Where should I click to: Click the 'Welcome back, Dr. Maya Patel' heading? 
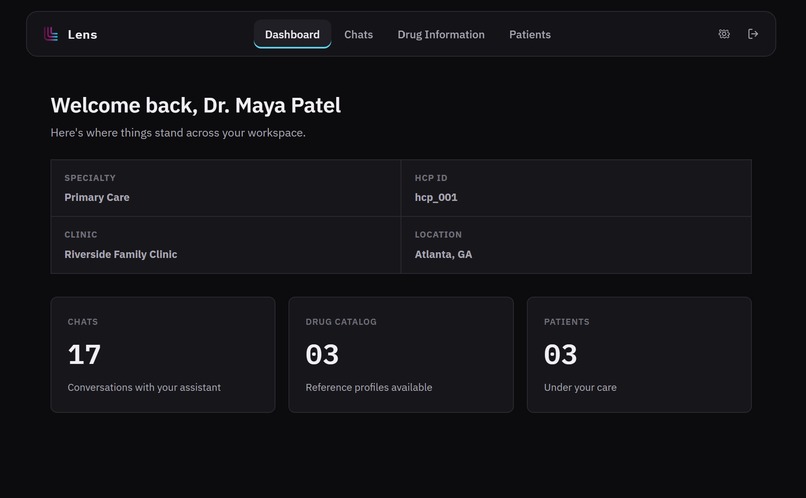point(195,105)
